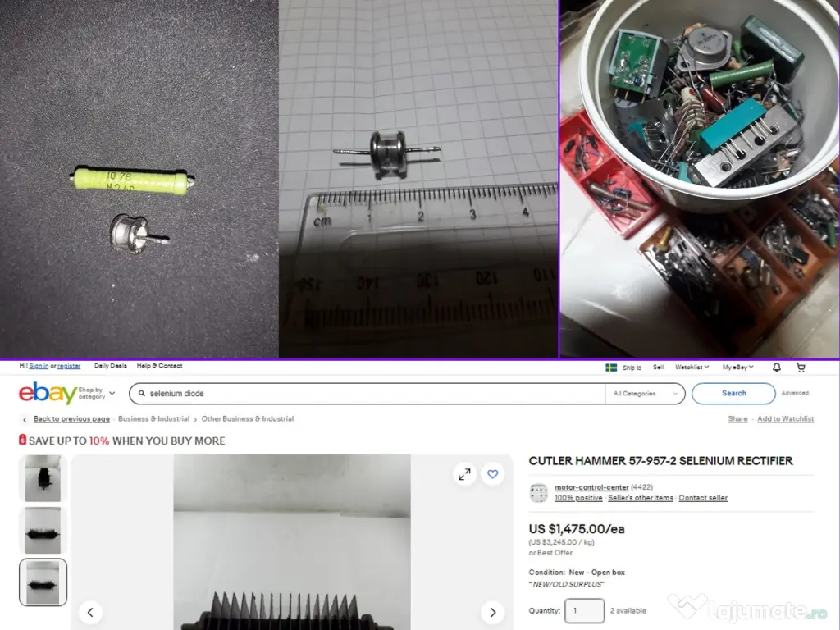Expand product photo with the fullscreen icon
Screen dimensions: 840x630
click(464, 474)
